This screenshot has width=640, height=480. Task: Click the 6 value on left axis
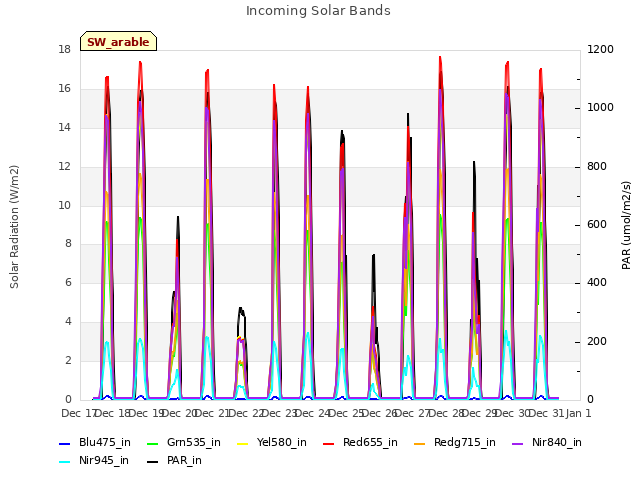(x=68, y=282)
